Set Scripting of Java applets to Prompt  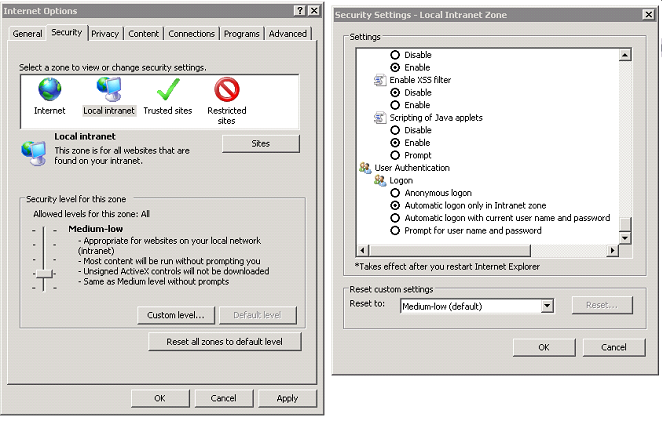coord(395,155)
